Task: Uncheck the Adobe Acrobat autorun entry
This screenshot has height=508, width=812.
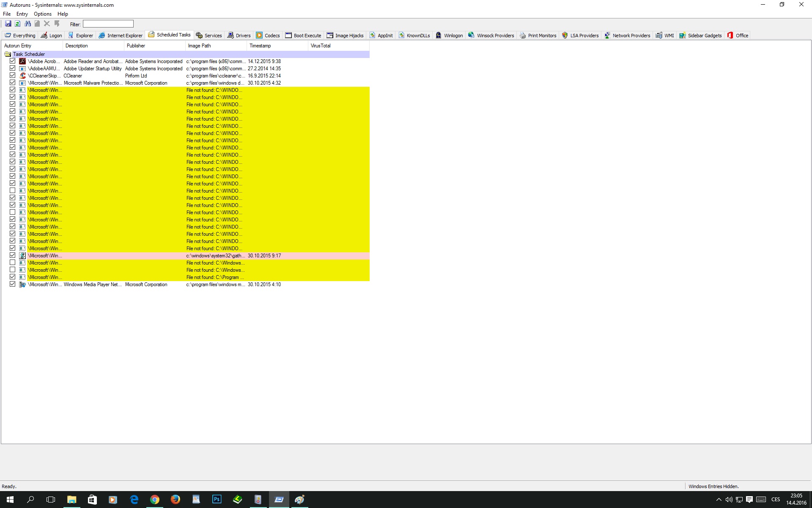Action: (13, 61)
